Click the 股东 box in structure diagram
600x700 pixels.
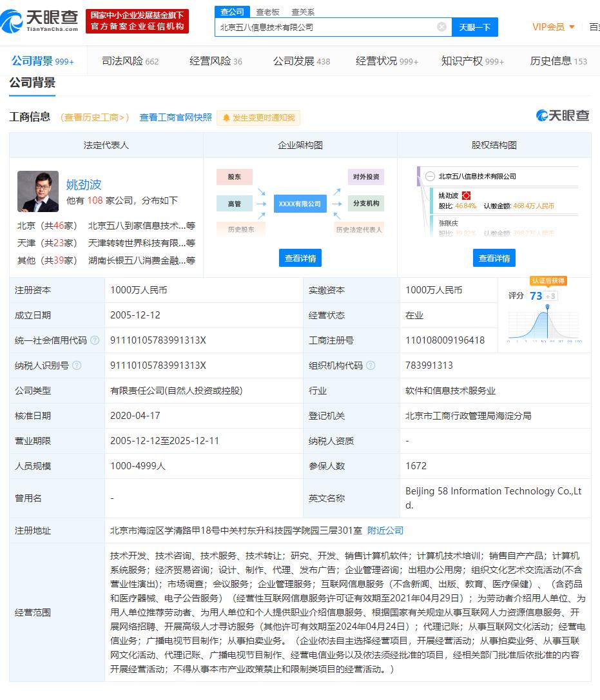click(x=235, y=177)
